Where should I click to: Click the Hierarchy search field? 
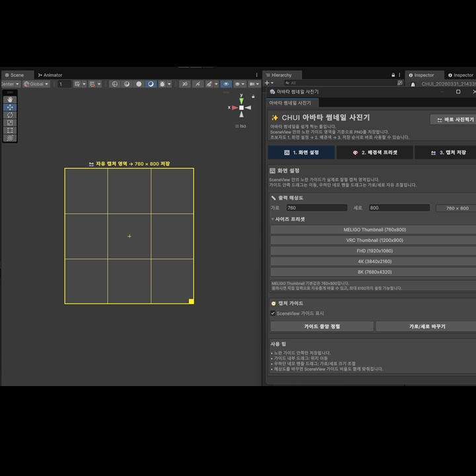tap(340, 83)
